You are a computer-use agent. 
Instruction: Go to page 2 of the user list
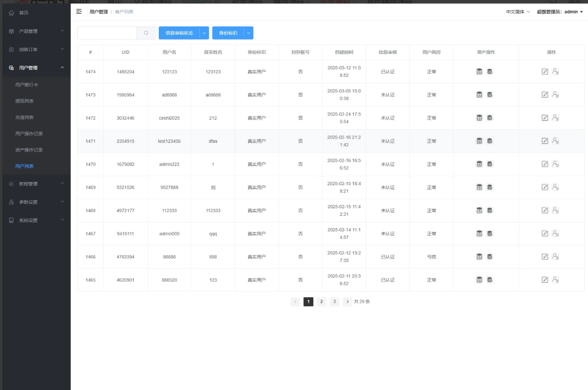[321, 301]
